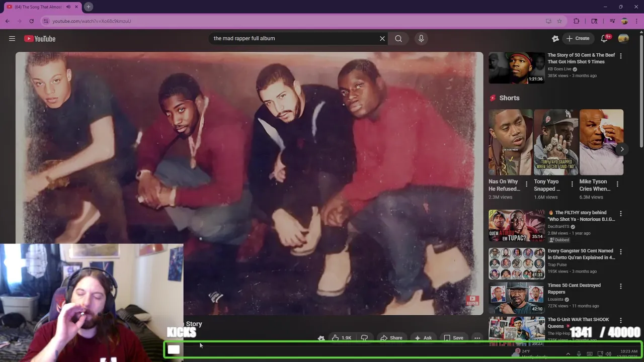The width and height of the screenshot is (644, 362).
Task: Open the DecifraHITS channel
Action: click(x=559, y=227)
